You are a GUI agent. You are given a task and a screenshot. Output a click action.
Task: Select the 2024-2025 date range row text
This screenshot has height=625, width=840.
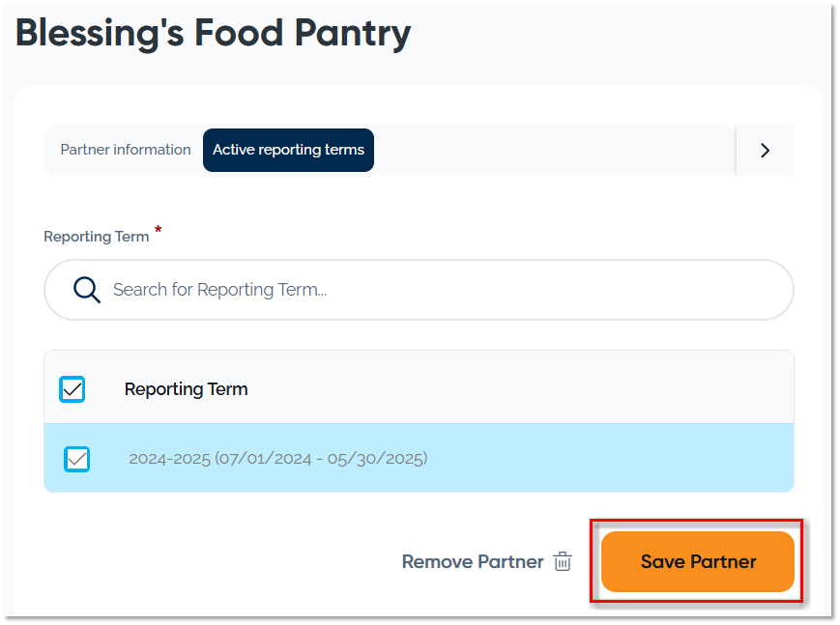pyautogui.click(x=278, y=459)
